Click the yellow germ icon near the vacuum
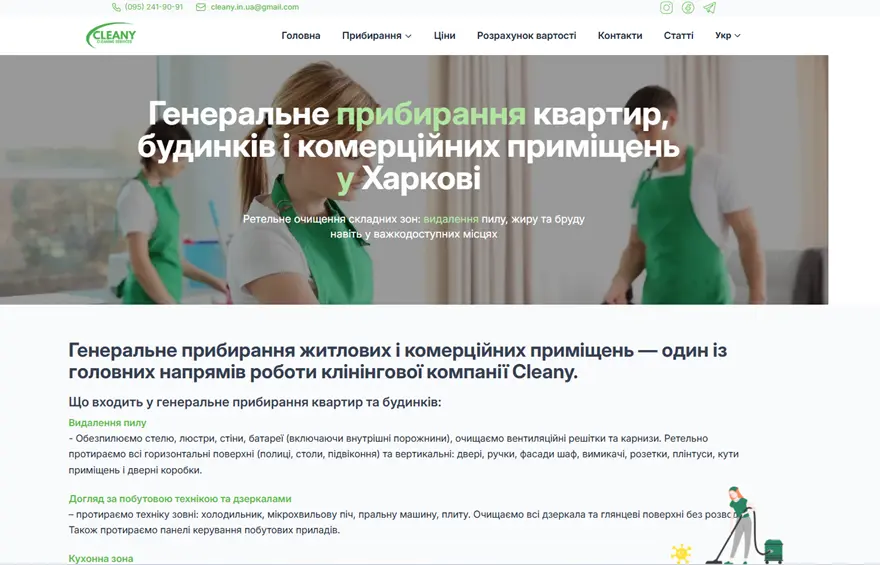The image size is (880, 565). tap(681, 552)
